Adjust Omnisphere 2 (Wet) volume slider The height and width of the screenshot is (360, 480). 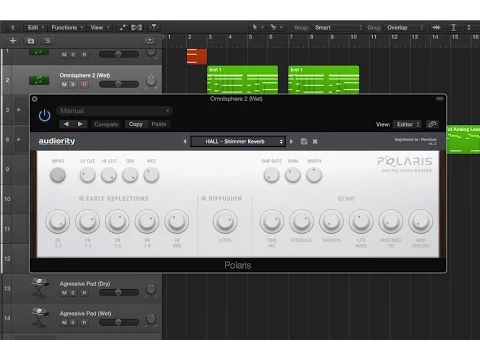pyautogui.click(x=119, y=84)
